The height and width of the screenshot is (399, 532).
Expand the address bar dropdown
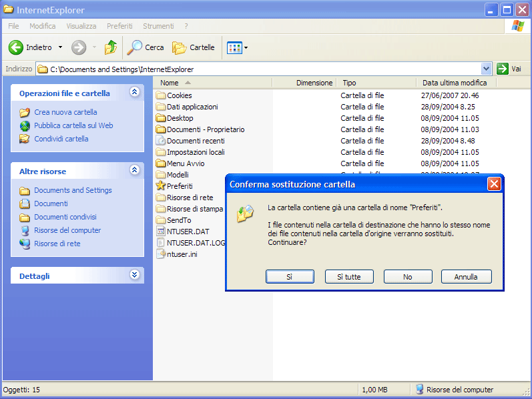coord(486,69)
